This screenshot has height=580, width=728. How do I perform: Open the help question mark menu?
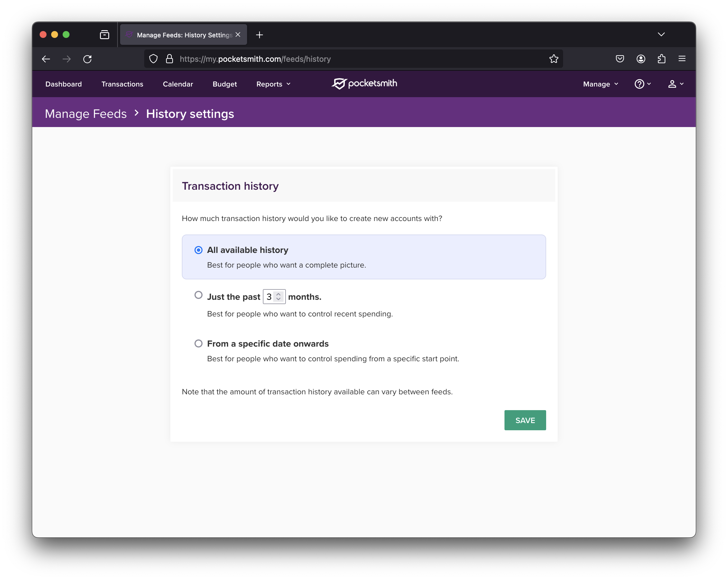coord(642,84)
